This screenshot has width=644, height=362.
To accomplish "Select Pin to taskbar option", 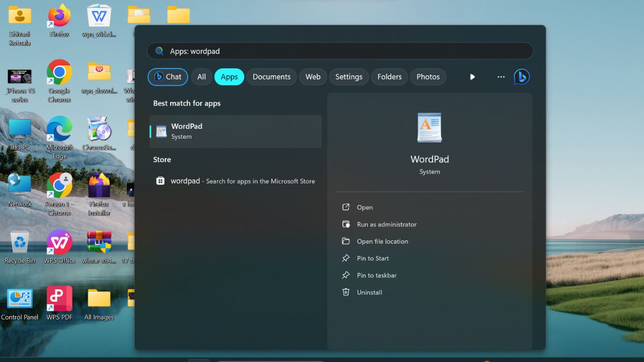I will point(377,275).
